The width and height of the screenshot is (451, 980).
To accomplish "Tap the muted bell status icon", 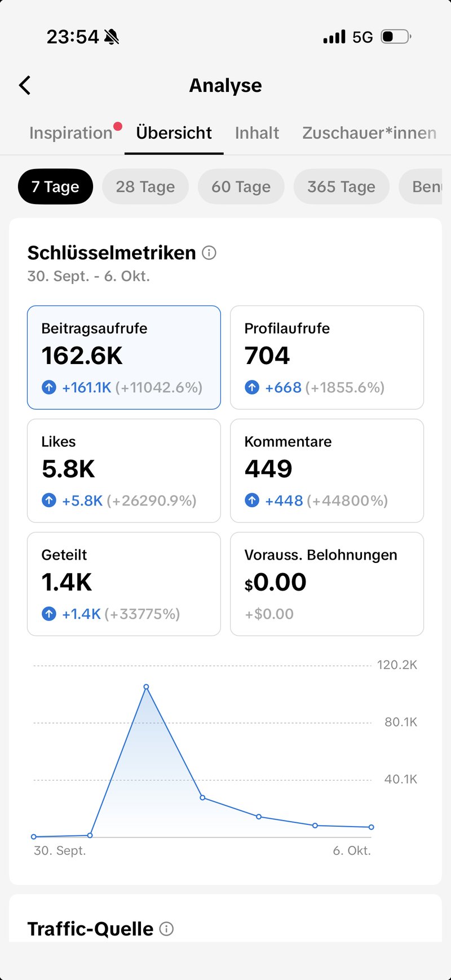I will tap(112, 37).
